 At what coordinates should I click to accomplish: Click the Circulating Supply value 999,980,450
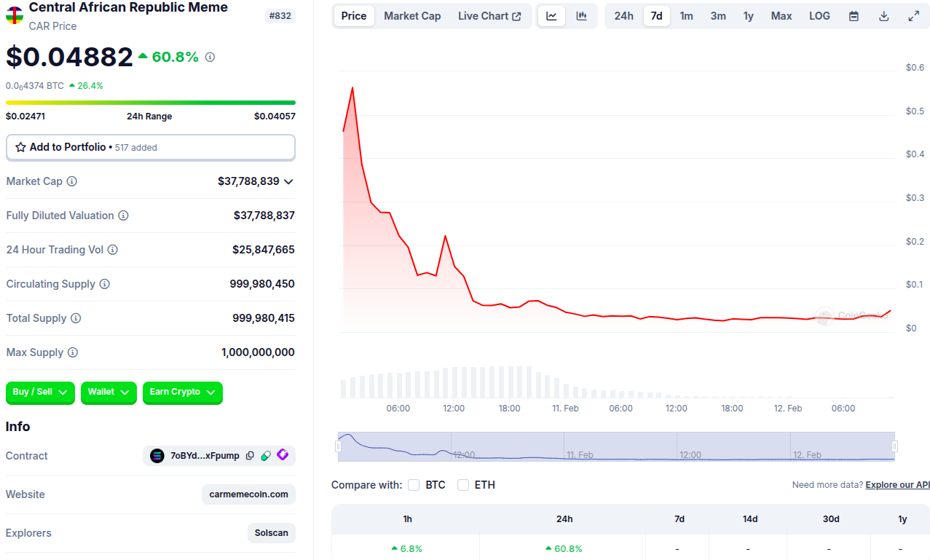coord(262,284)
